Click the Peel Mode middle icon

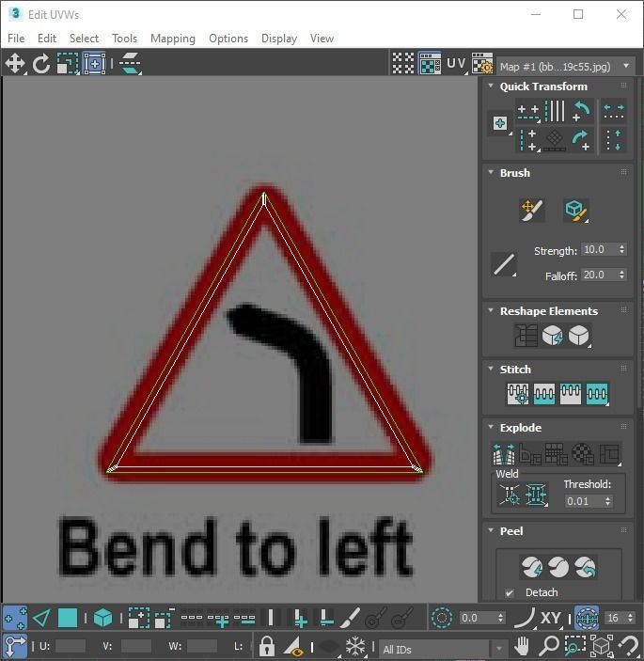(x=558, y=567)
